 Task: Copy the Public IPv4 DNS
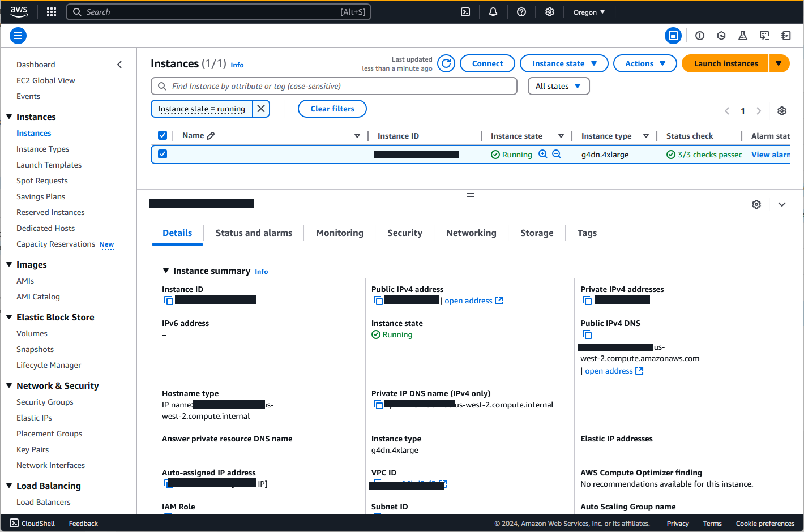(587, 334)
